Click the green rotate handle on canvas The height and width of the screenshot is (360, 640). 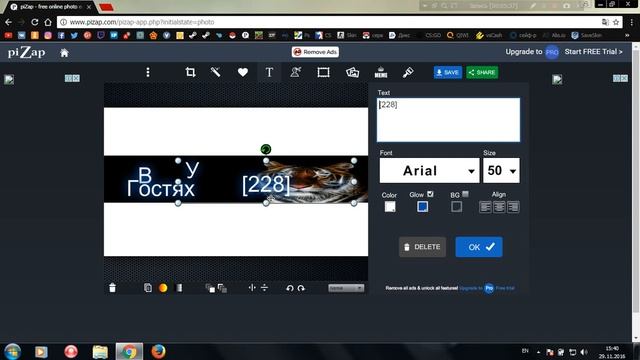(x=266, y=149)
